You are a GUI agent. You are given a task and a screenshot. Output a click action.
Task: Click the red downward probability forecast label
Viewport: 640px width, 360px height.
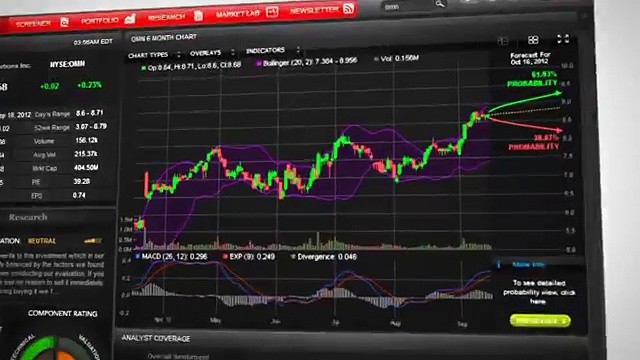(534, 142)
